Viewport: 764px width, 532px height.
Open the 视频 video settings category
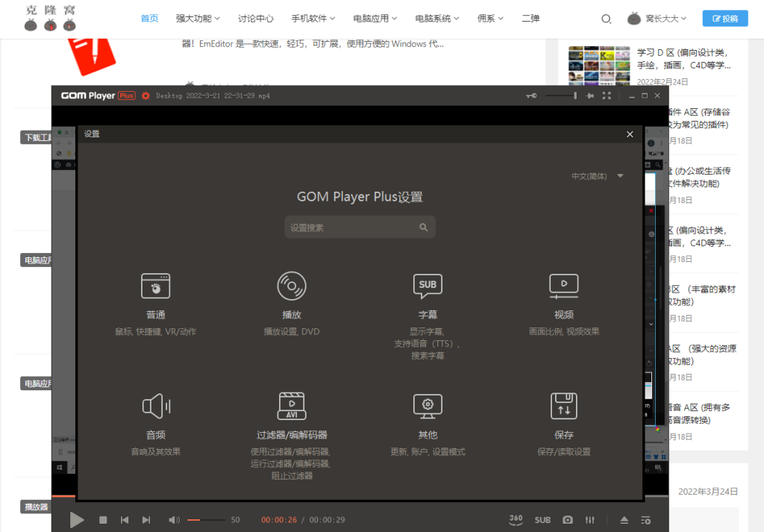click(564, 305)
